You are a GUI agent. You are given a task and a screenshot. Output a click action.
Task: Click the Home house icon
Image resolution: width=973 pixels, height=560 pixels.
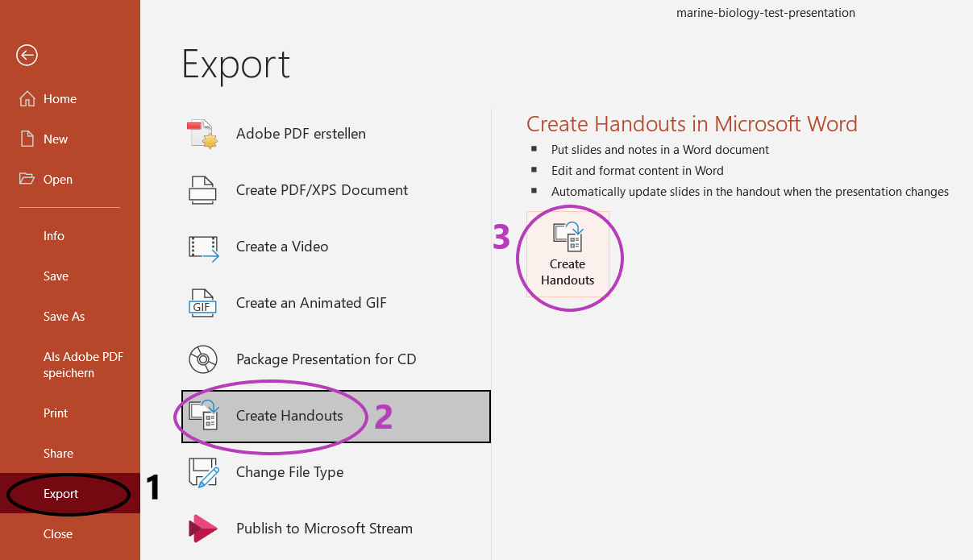[x=27, y=99]
